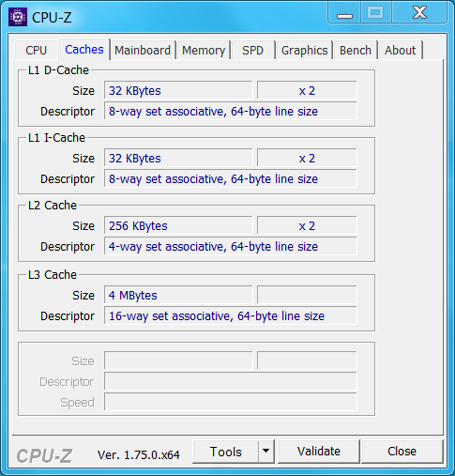Click the Validate button
This screenshot has height=476, width=455.
[319, 451]
